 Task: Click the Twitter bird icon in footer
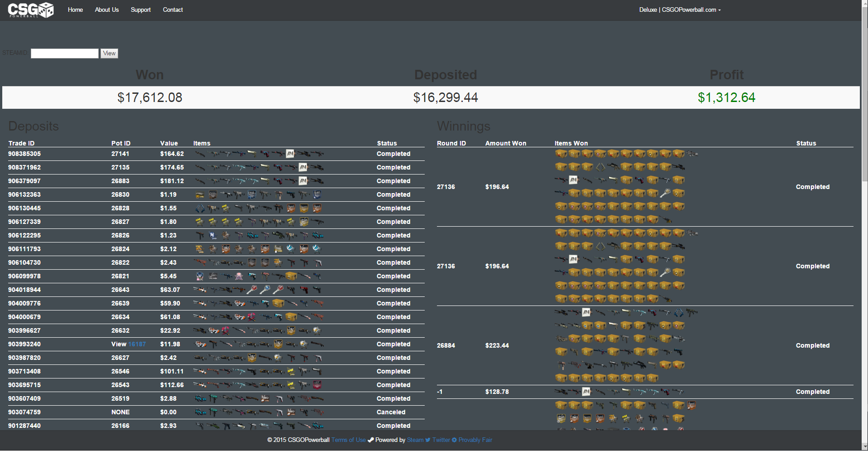[x=427, y=440]
